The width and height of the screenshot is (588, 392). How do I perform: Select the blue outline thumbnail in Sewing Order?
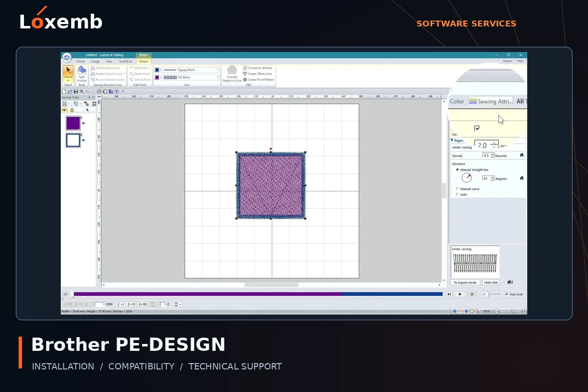(73, 140)
